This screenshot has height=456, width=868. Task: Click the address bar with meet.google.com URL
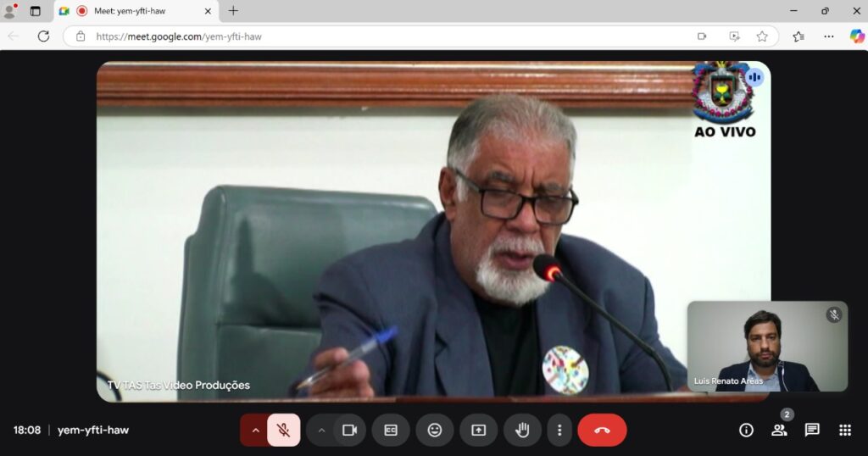coord(381,36)
